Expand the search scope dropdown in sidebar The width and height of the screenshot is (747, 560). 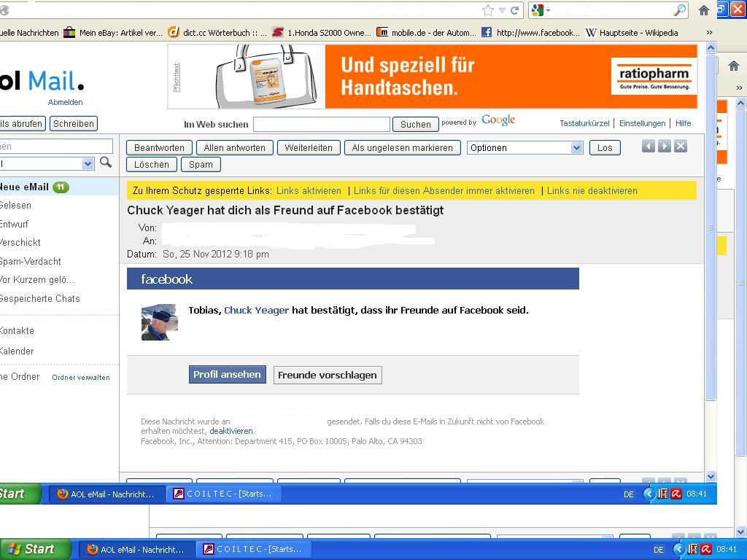coord(88,163)
